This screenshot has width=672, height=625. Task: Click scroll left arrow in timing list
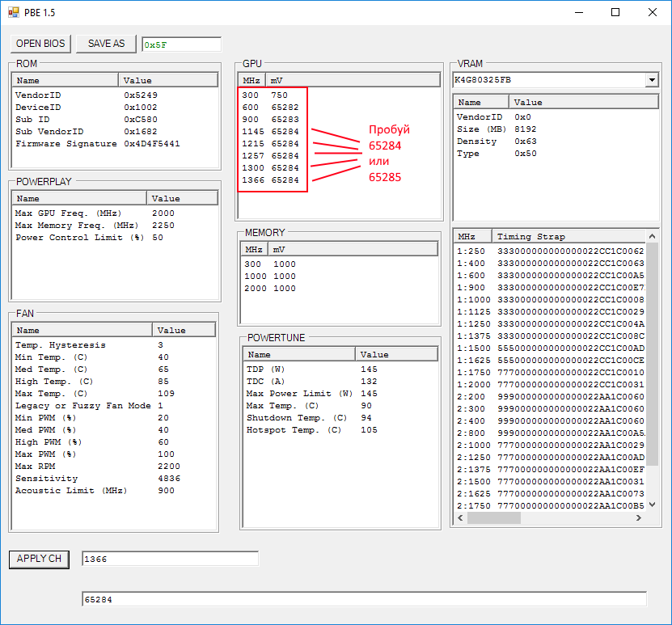click(x=461, y=518)
